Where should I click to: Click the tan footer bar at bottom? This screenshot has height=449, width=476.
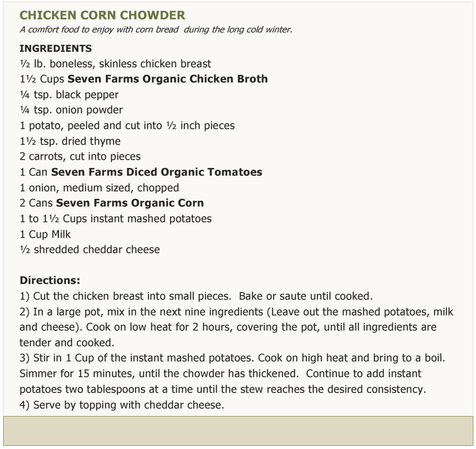point(238,431)
